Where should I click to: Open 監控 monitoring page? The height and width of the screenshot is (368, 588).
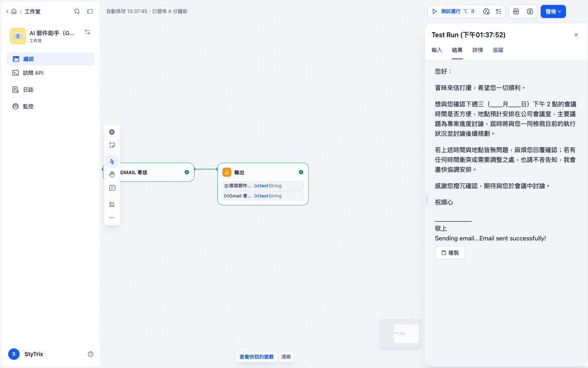click(51, 106)
